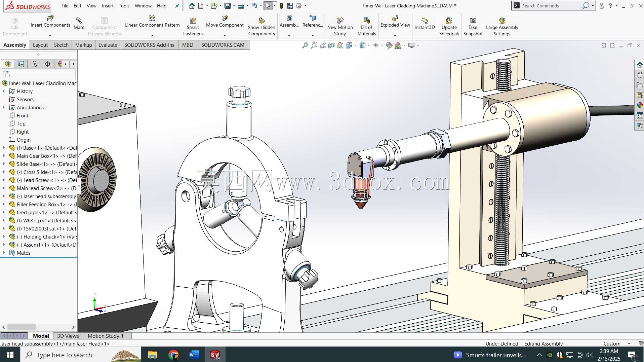Image resolution: width=644 pixels, height=362 pixels.
Task: Open the Insert Components dropdown arrow
Action: coord(50,36)
